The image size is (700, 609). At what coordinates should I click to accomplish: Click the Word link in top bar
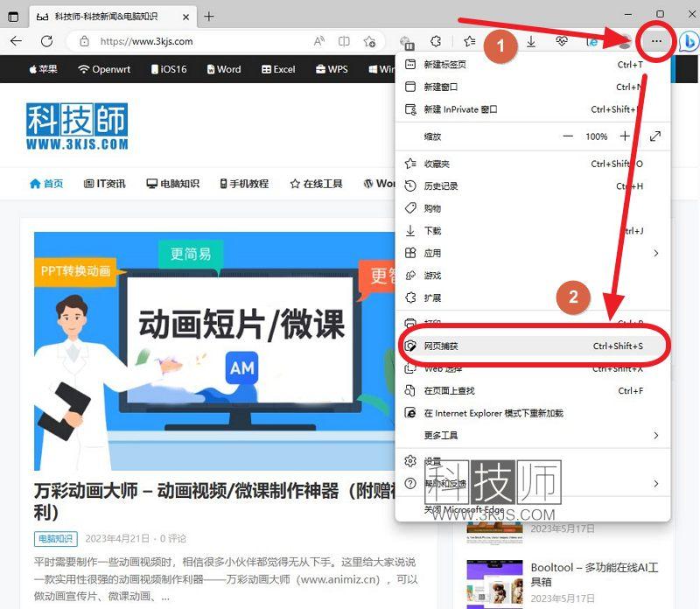[224, 69]
